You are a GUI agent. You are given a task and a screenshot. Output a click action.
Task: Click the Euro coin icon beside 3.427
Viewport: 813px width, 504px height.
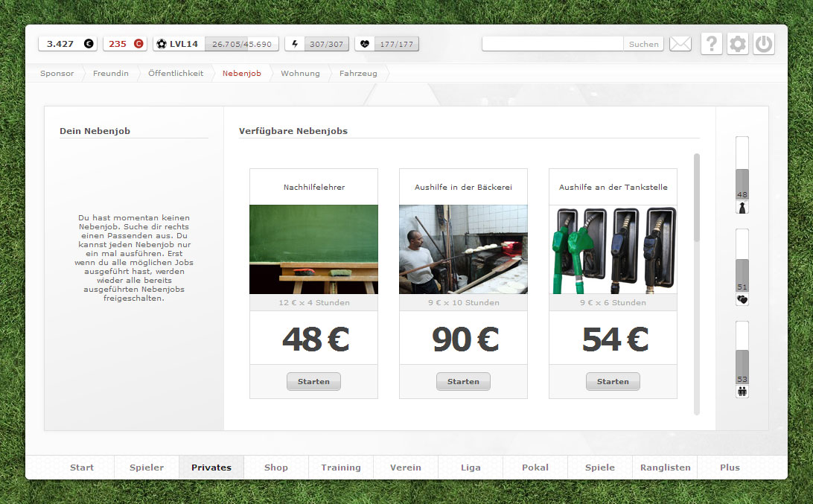tap(89, 44)
